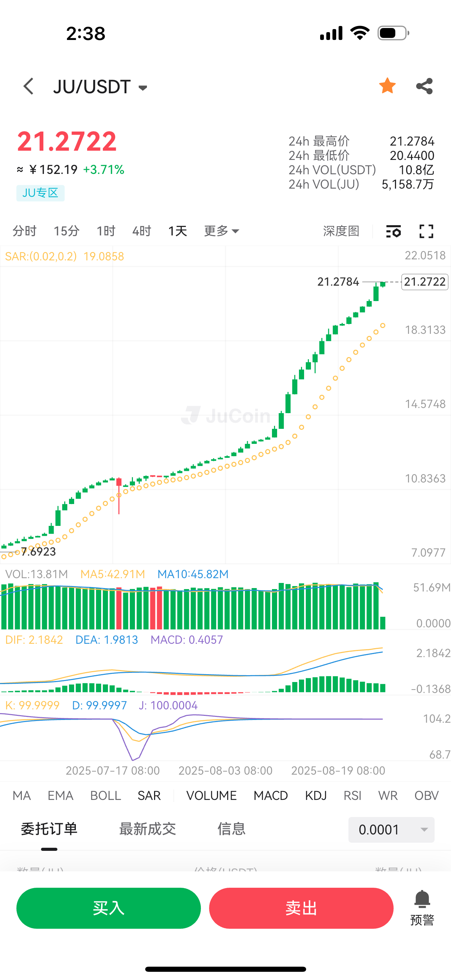451x980 pixels.
Task: Toggle the MACD sub-indicator
Action: [271, 795]
